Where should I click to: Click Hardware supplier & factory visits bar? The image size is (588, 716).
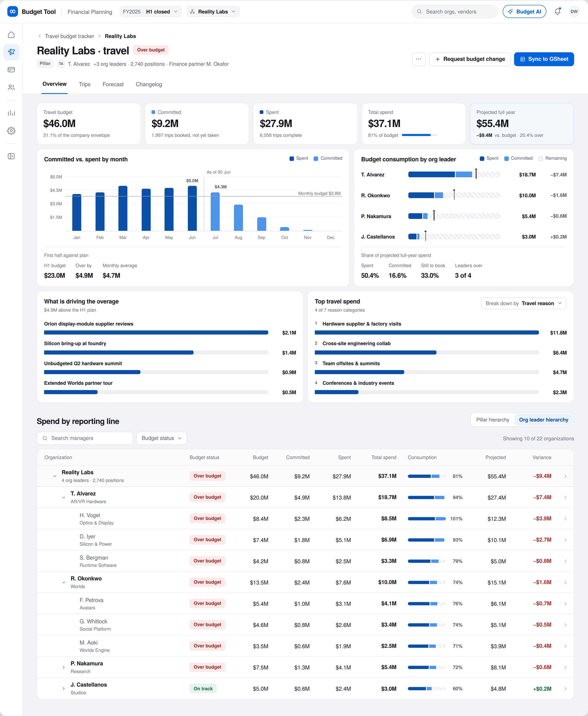pyautogui.click(x=427, y=333)
